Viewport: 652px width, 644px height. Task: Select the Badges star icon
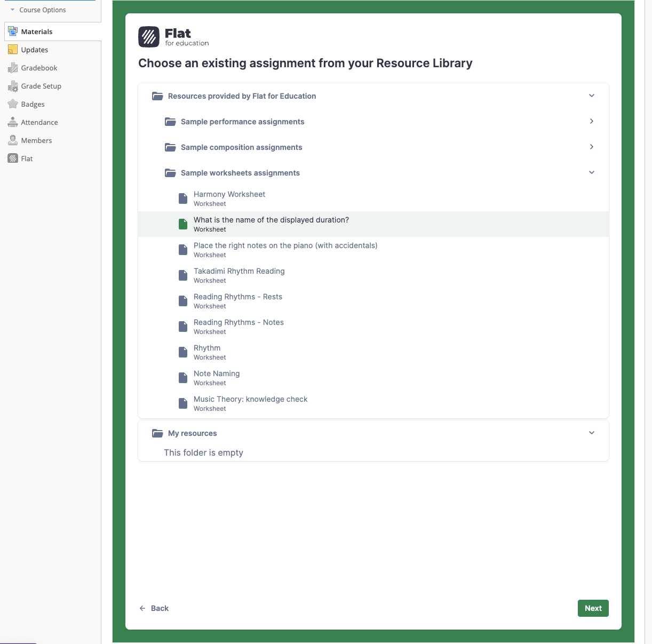13,104
